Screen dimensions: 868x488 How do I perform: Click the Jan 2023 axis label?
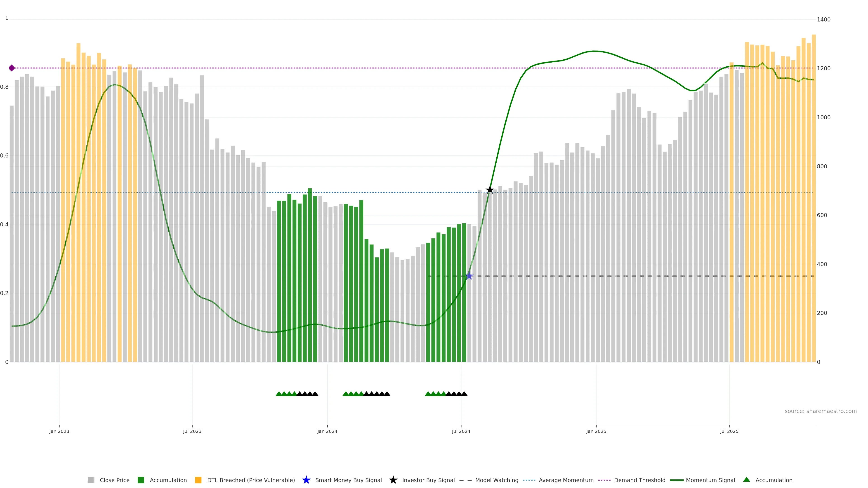pyautogui.click(x=59, y=431)
